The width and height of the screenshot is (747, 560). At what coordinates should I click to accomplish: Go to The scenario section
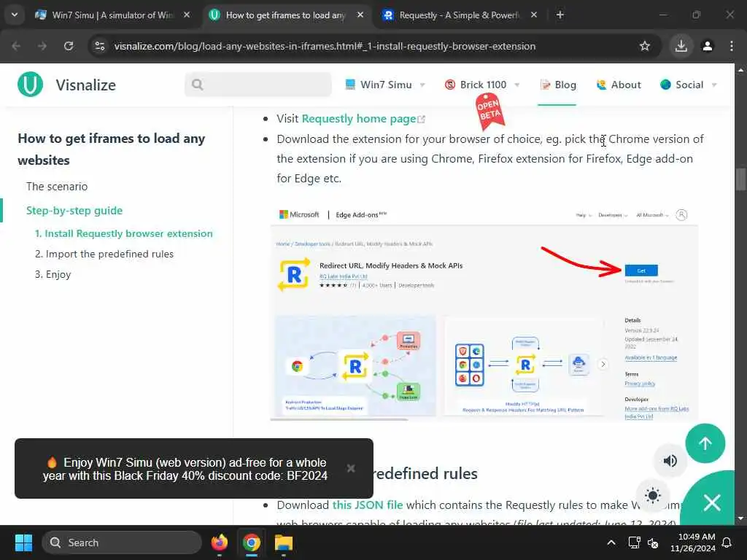(57, 186)
